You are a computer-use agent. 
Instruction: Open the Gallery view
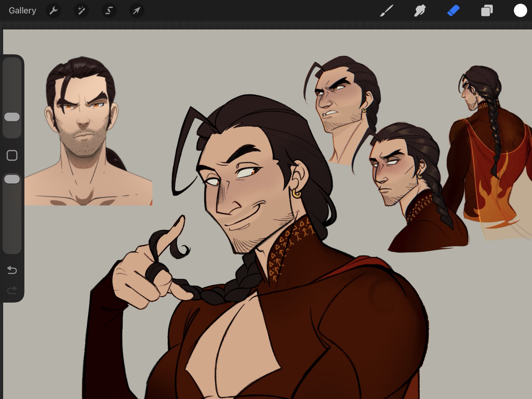[22, 11]
